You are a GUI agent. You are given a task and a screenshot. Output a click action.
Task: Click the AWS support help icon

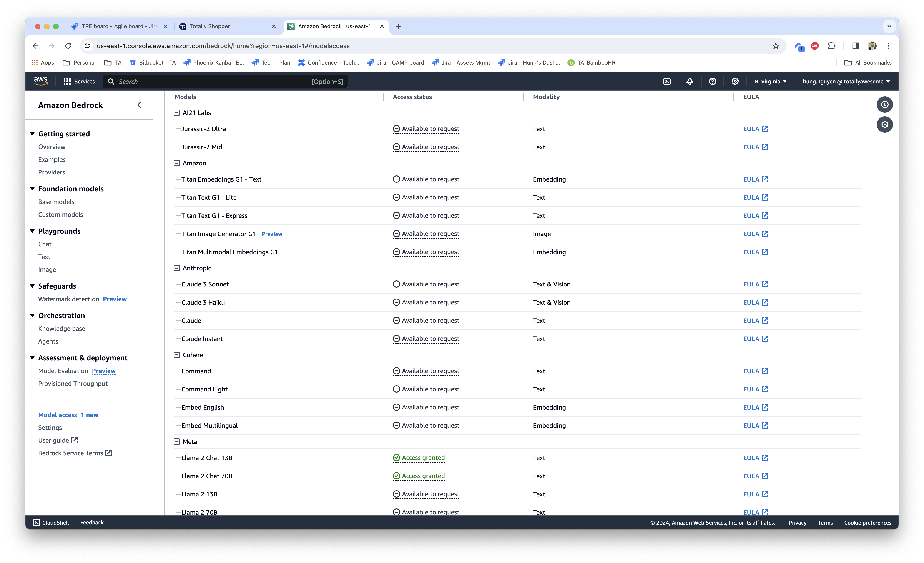(712, 81)
